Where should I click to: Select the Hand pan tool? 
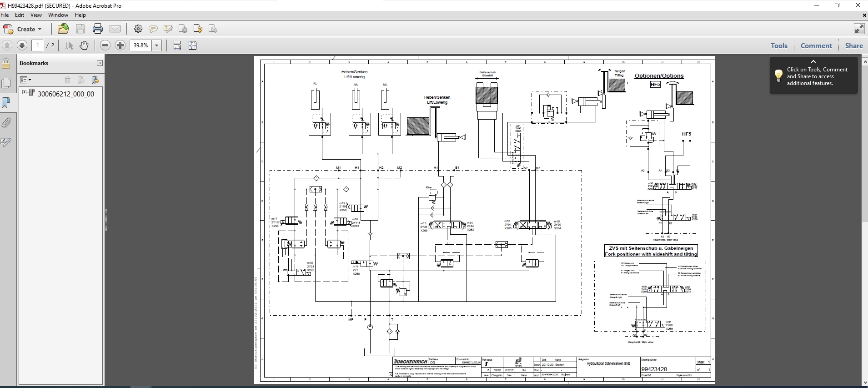(x=84, y=45)
